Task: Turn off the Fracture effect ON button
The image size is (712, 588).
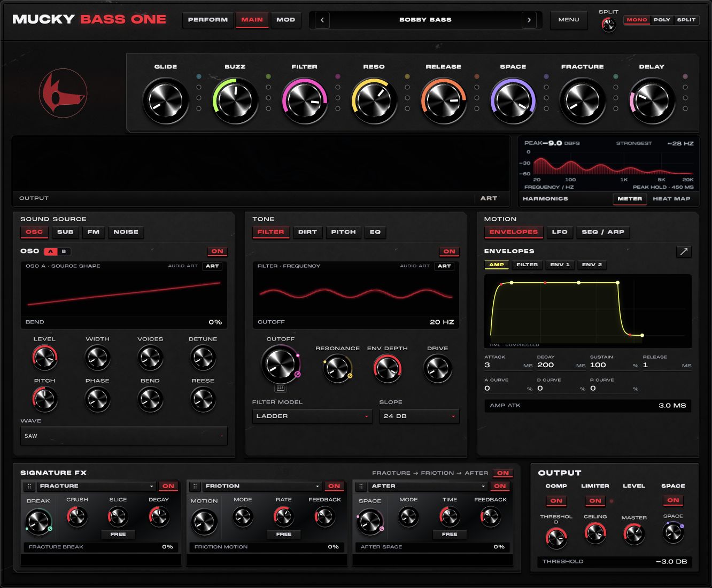Action: point(168,486)
